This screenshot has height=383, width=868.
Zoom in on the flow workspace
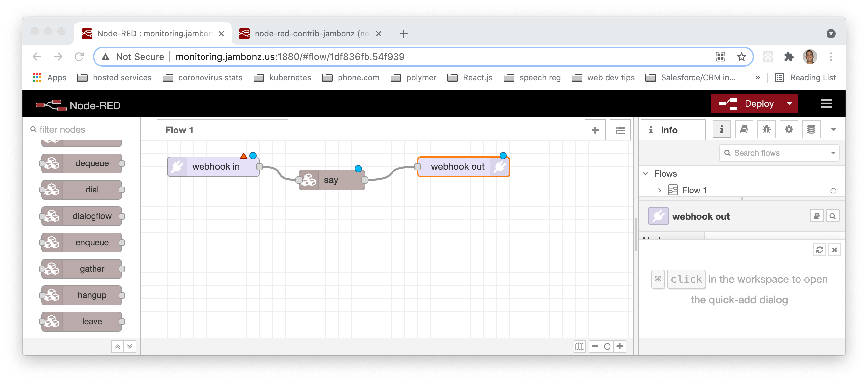tap(620, 346)
